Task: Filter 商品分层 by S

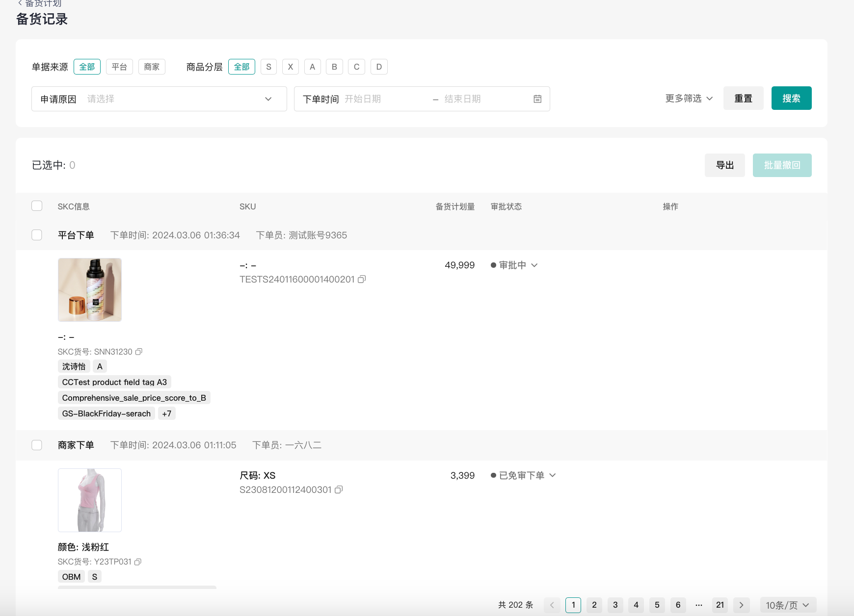Action: pyautogui.click(x=268, y=67)
